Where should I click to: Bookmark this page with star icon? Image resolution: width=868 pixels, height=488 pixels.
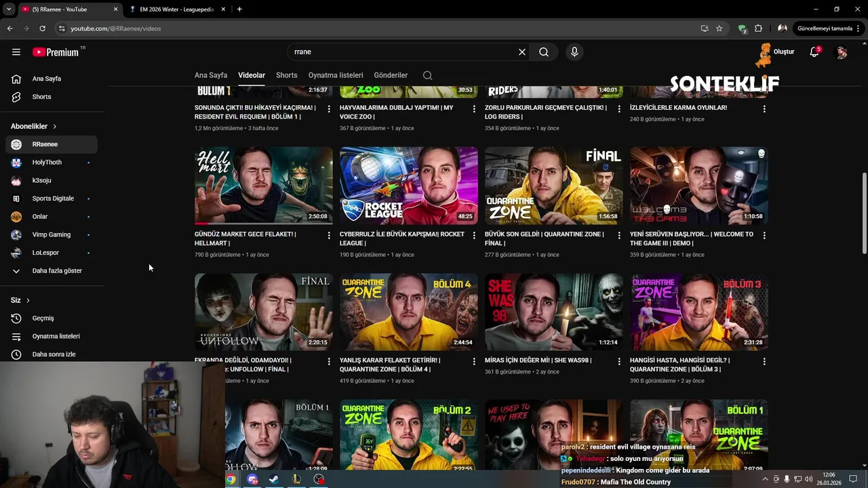719,28
